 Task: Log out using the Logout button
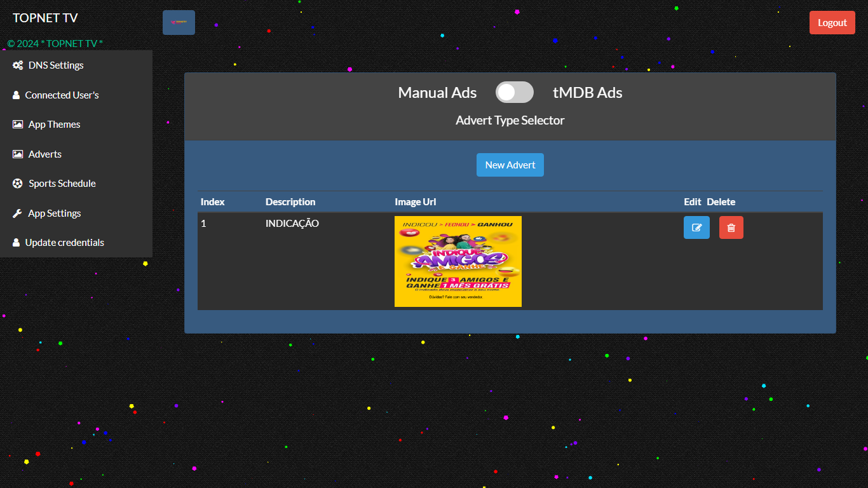[832, 23]
